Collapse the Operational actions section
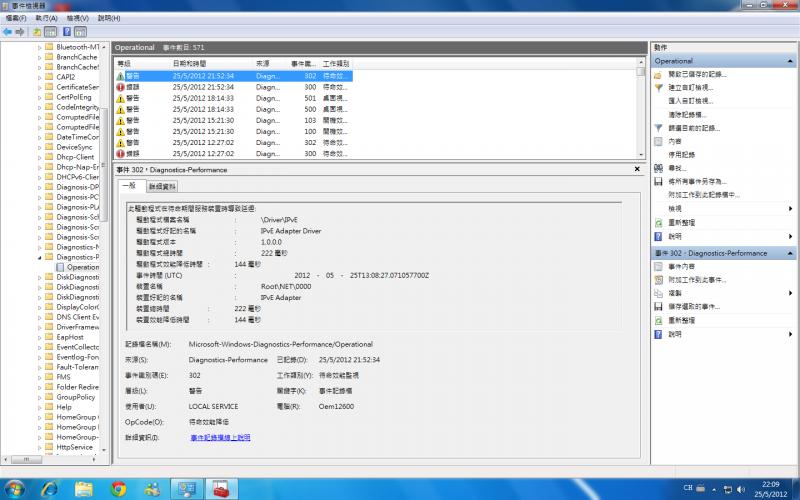Image resolution: width=800 pixels, height=500 pixels. click(x=791, y=61)
